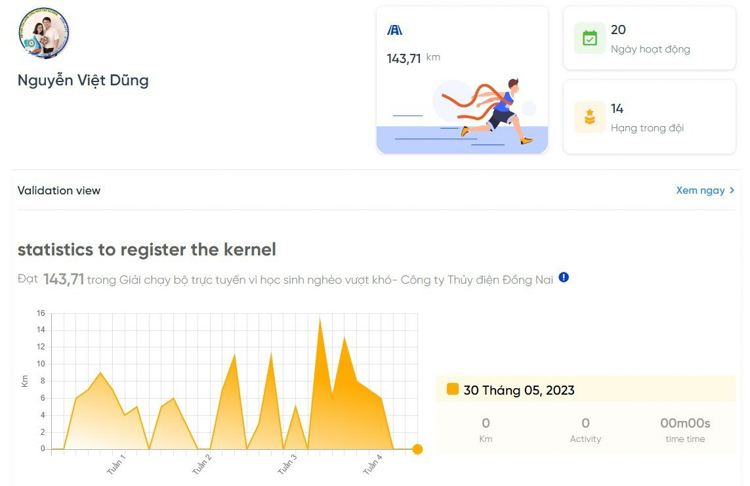Image resolution: width=750 pixels, height=486 pixels.
Task: Click the Nguyễn Việt Dũng name
Action: tap(83, 80)
